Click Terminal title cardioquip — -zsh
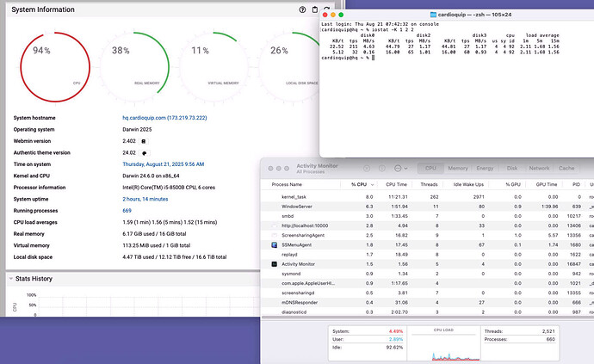The image size is (594, 364). pyautogui.click(x=474, y=15)
